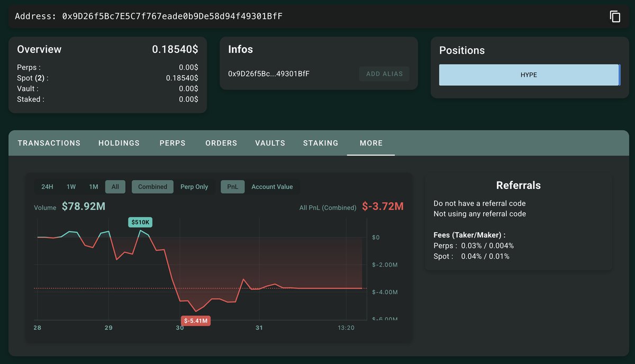Click the ADD ALIAS button
This screenshot has width=635, height=364.
[x=384, y=74]
